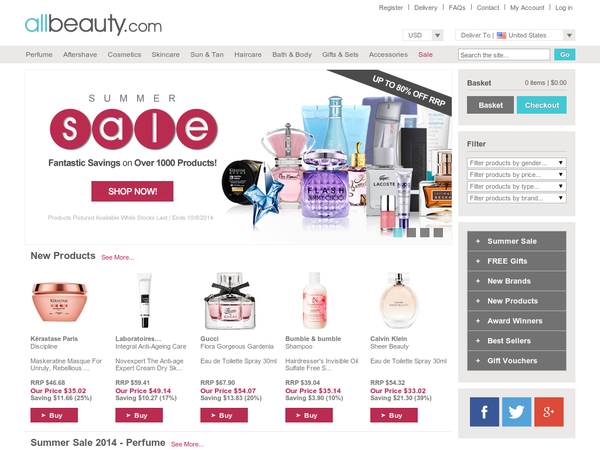Click the allbeauty.com logo

(x=93, y=24)
